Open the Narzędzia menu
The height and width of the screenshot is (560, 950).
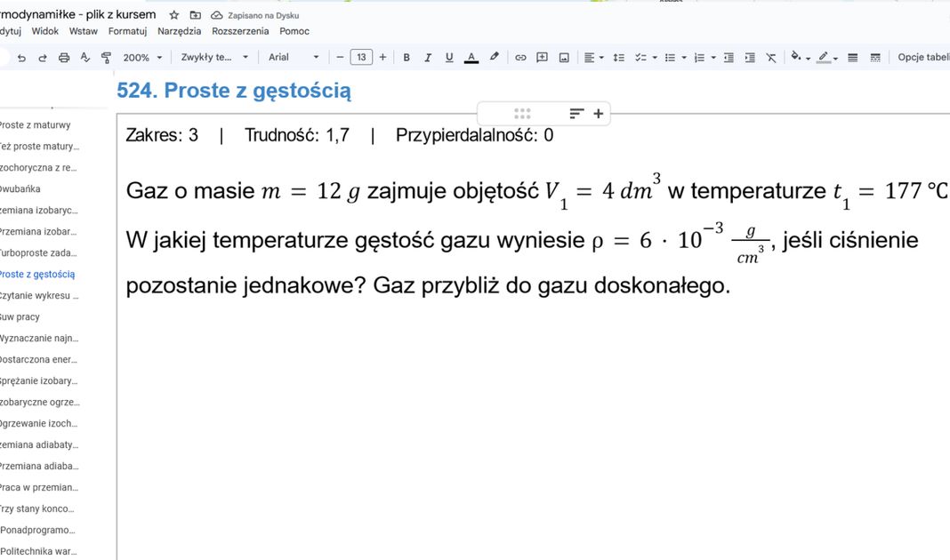click(x=179, y=30)
